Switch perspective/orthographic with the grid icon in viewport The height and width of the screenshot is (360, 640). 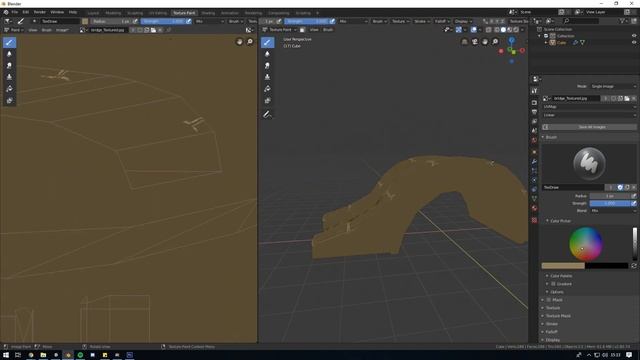tap(464, 42)
